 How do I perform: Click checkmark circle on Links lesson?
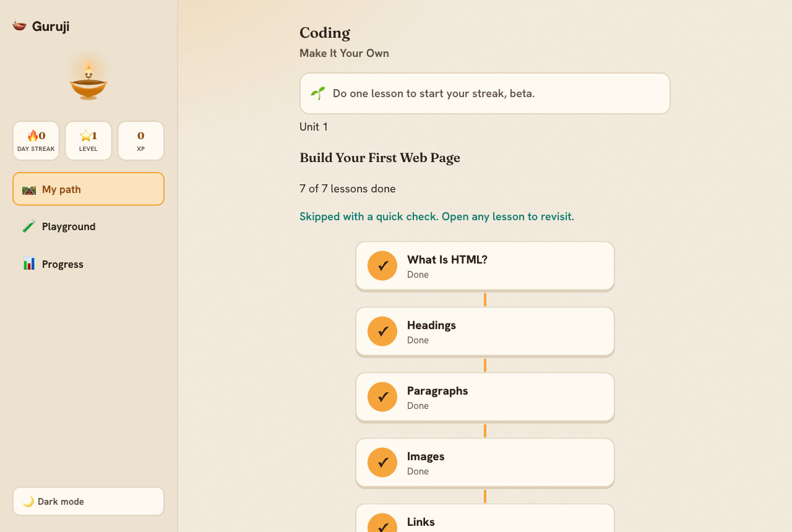382,523
